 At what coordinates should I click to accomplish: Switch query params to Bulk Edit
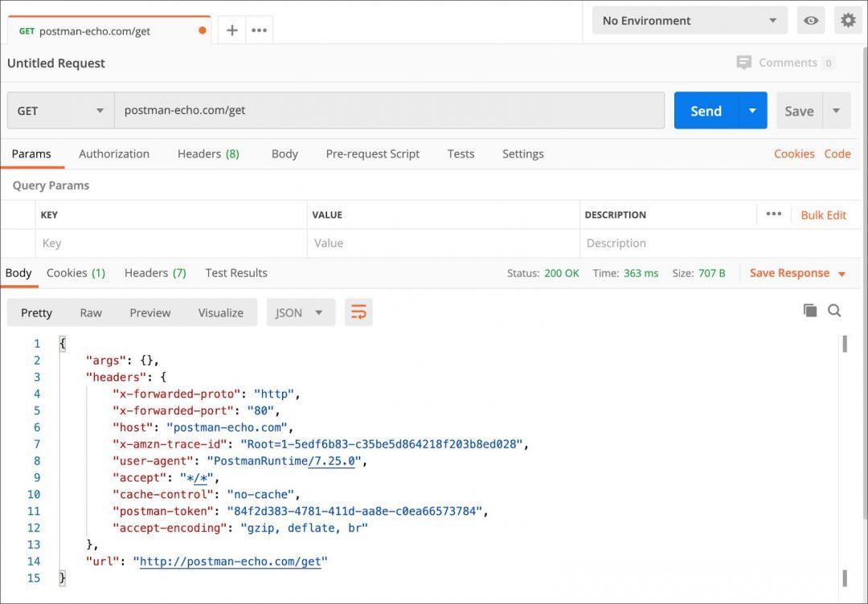click(823, 214)
